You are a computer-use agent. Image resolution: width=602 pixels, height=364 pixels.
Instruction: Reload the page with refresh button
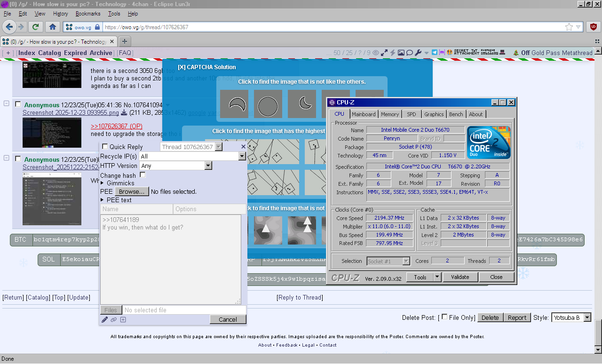pyautogui.click(x=35, y=27)
